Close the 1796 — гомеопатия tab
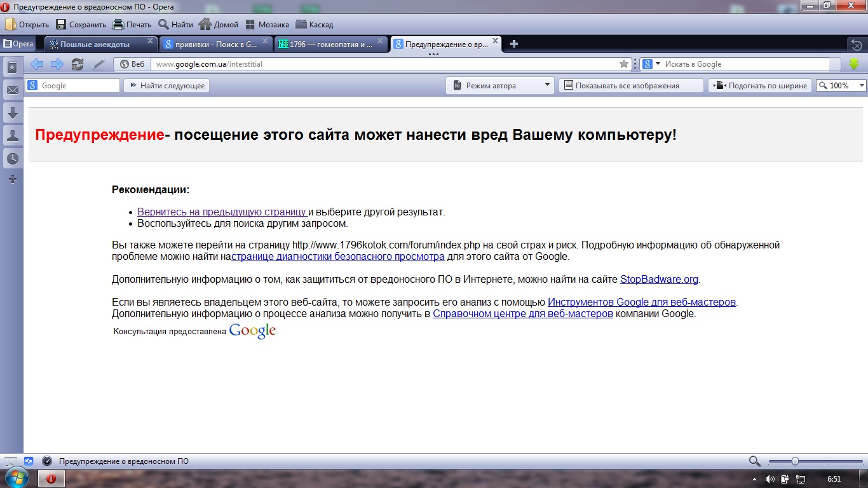 click(381, 41)
